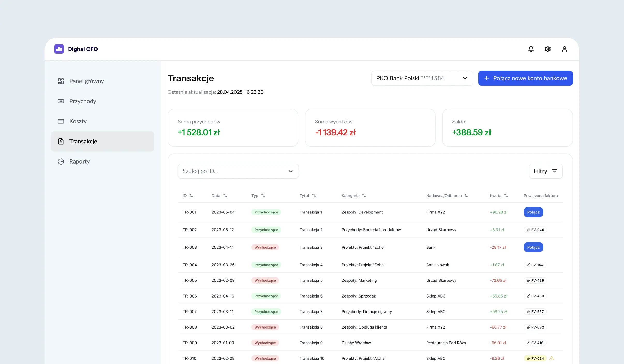Viewport: 624px width, 364px height.
Task: Click the Przychody banknote icon
Action: pyautogui.click(x=61, y=101)
